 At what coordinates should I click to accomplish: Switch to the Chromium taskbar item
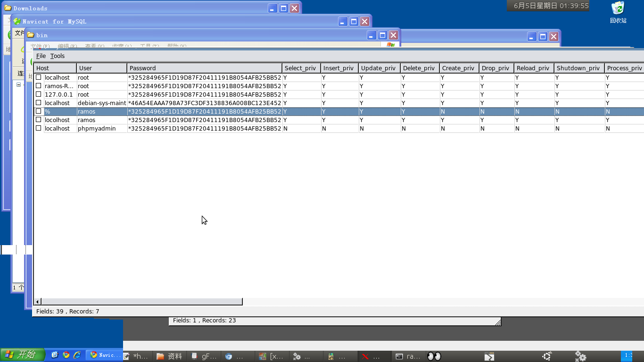coord(238,356)
